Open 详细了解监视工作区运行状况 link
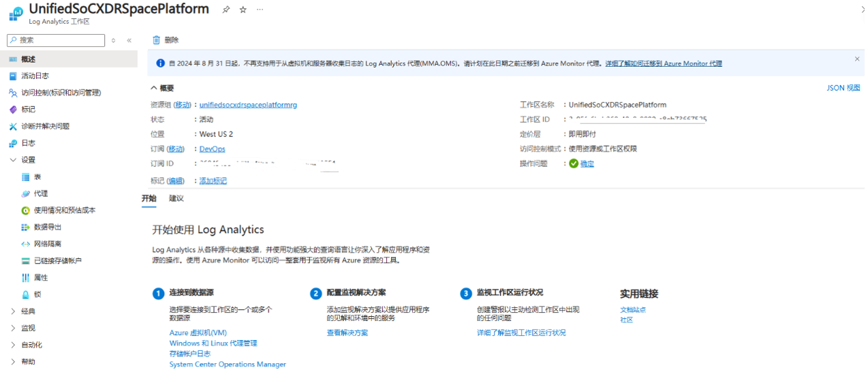 [x=521, y=332]
